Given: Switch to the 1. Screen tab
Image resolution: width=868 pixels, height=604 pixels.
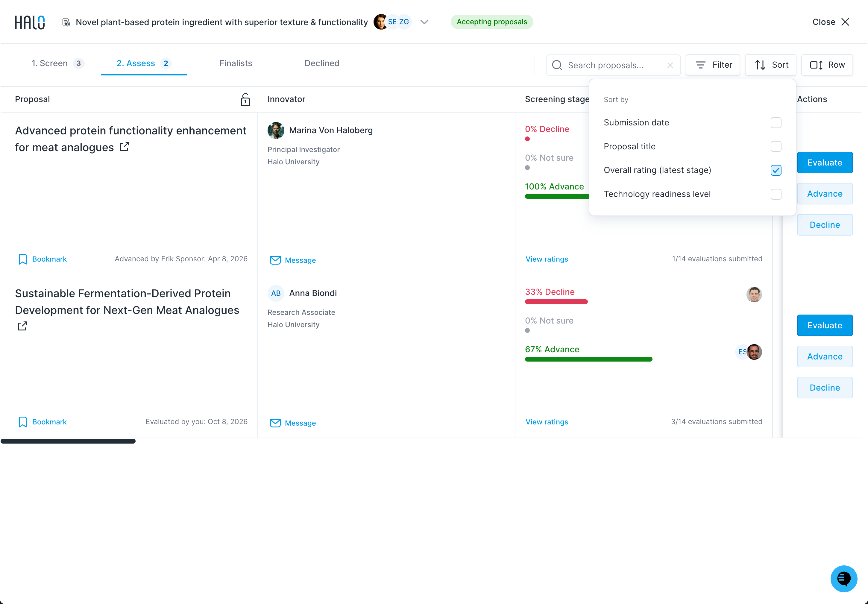Looking at the screenshot, I should click(x=58, y=63).
